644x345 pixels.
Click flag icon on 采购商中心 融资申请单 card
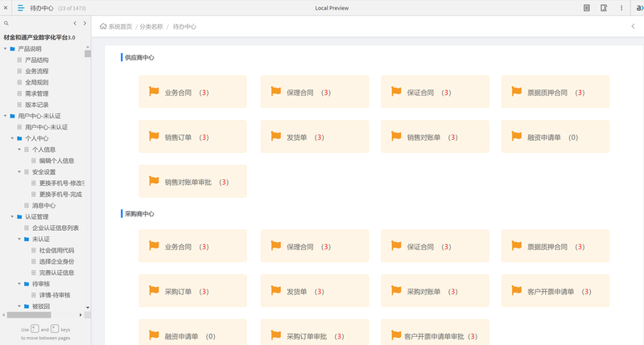point(154,335)
